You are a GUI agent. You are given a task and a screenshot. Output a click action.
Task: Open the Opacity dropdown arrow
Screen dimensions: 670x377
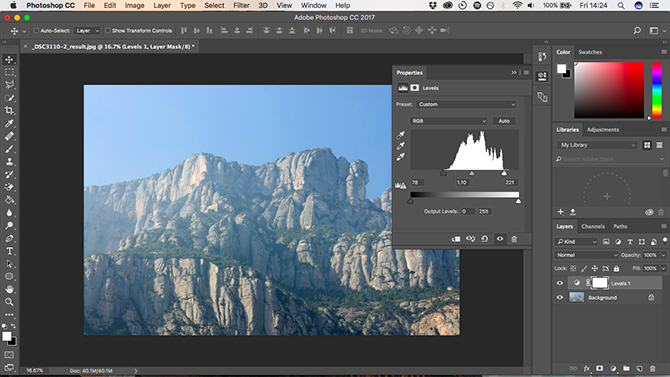[x=663, y=255]
